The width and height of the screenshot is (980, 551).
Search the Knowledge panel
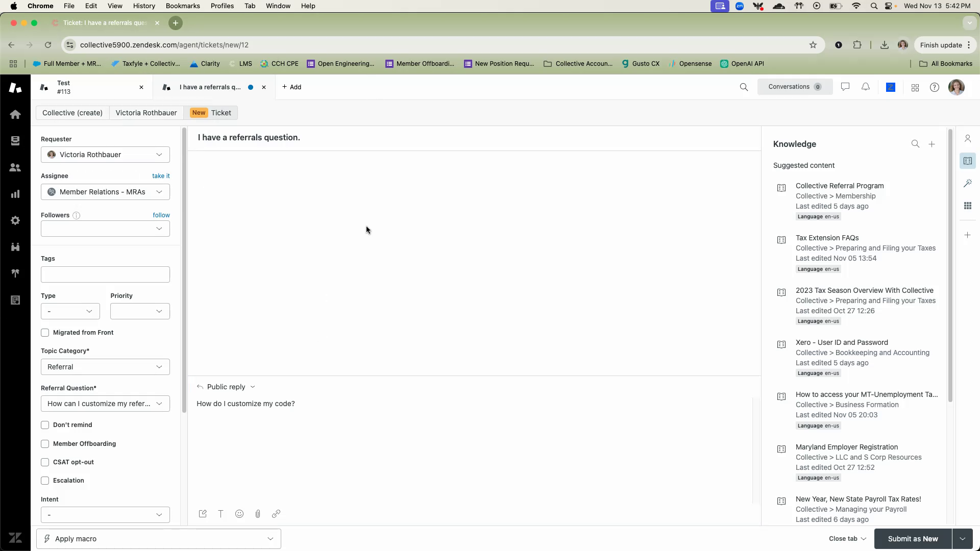click(x=915, y=144)
